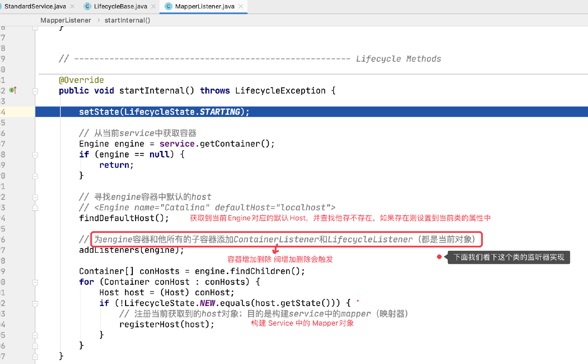Click the overrides-method gutter icon beside startInternal
588x364 pixels.
13,90
